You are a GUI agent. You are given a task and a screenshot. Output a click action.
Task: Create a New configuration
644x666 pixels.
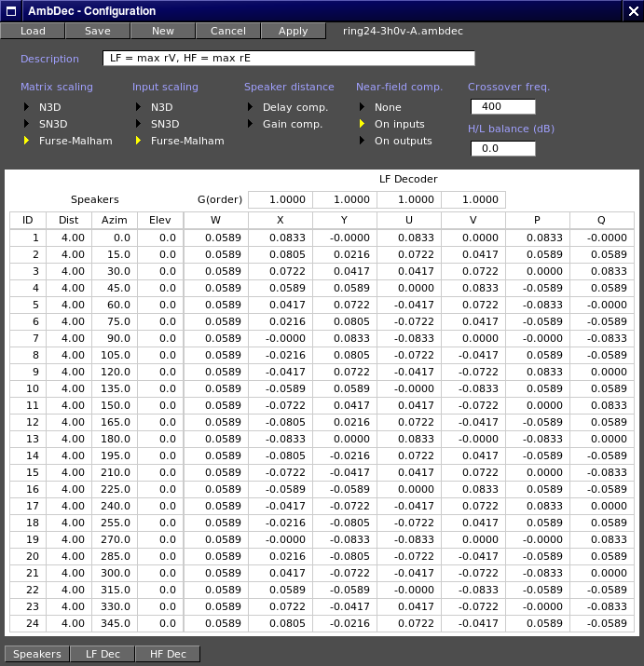click(x=163, y=31)
